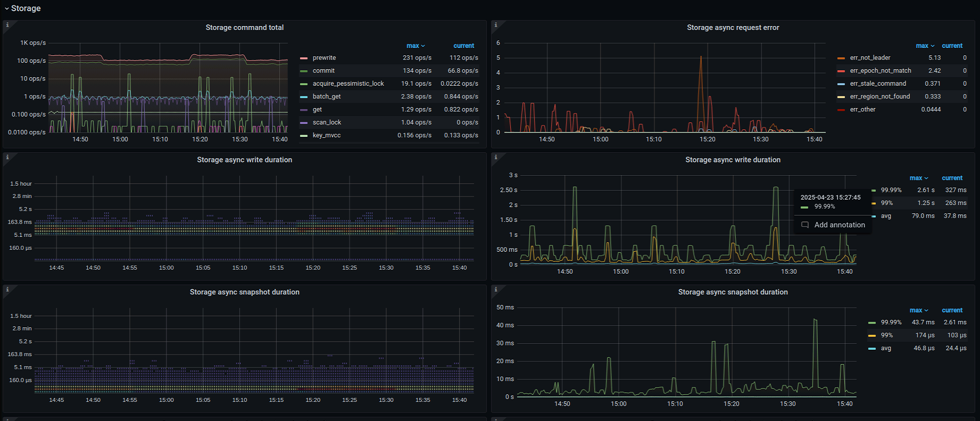980x421 pixels.
Task: Click the annotation icon beside Add annotation
Action: pos(805,225)
